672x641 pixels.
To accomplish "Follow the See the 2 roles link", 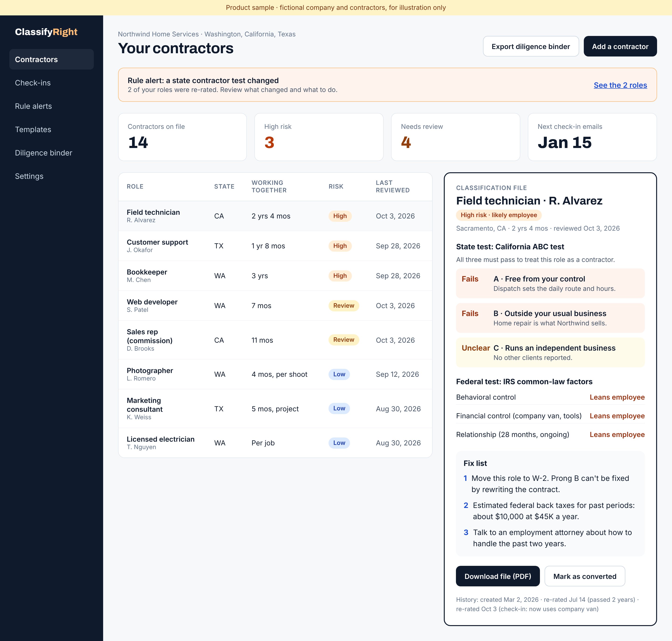I will (x=620, y=85).
